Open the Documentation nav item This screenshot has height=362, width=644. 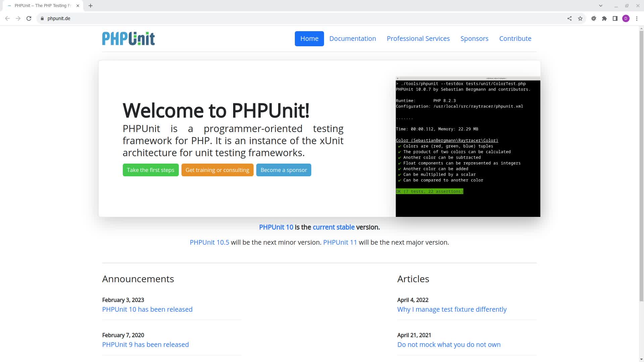pyautogui.click(x=353, y=39)
